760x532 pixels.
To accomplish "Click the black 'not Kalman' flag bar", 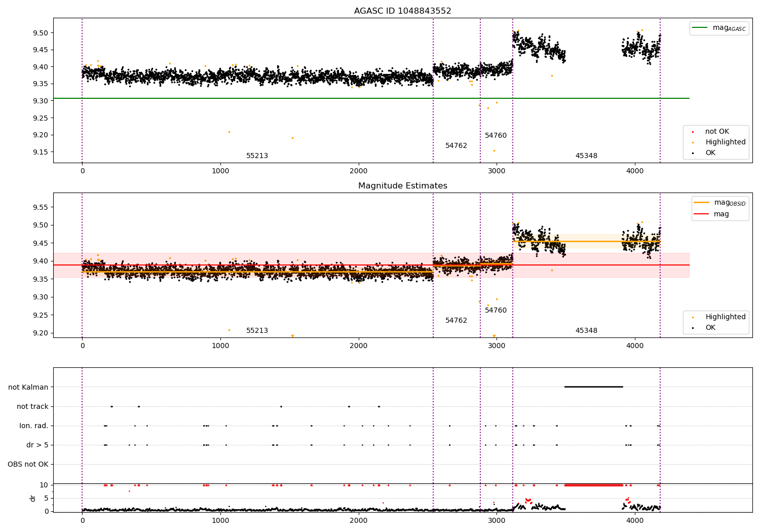I will (594, 387).
